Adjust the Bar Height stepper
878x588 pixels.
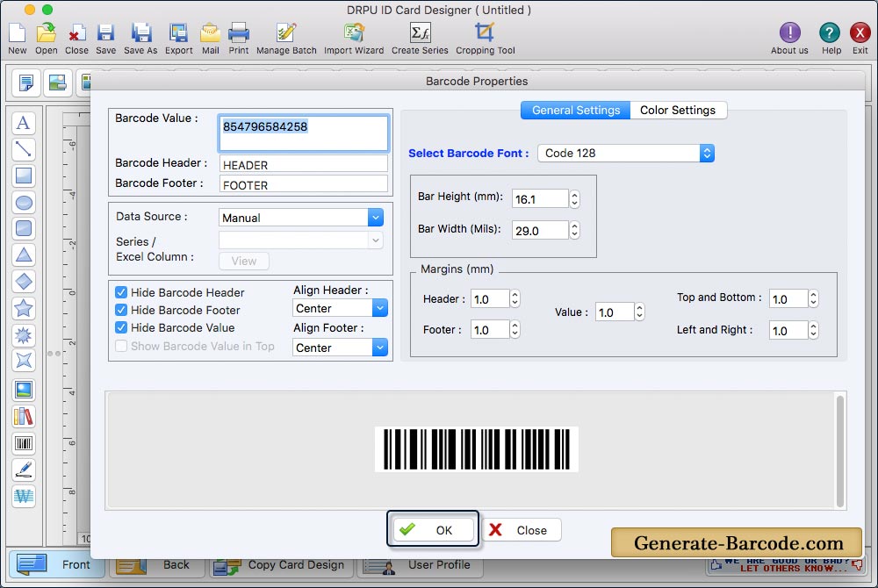click(574, 198)
